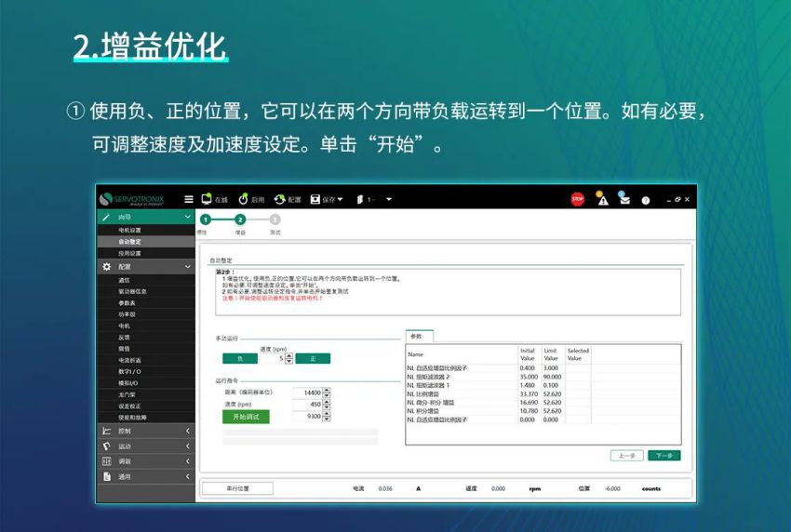The height and width of the screenshot is (532, 791).
Task: Switch to the 参数 tab
Action: click(x=416, y=336)
